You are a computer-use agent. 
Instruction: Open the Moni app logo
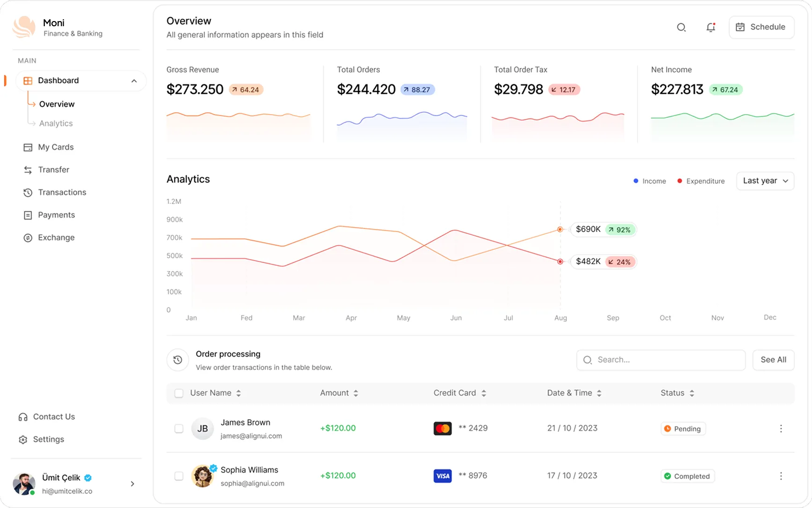(x=23, y=27)
